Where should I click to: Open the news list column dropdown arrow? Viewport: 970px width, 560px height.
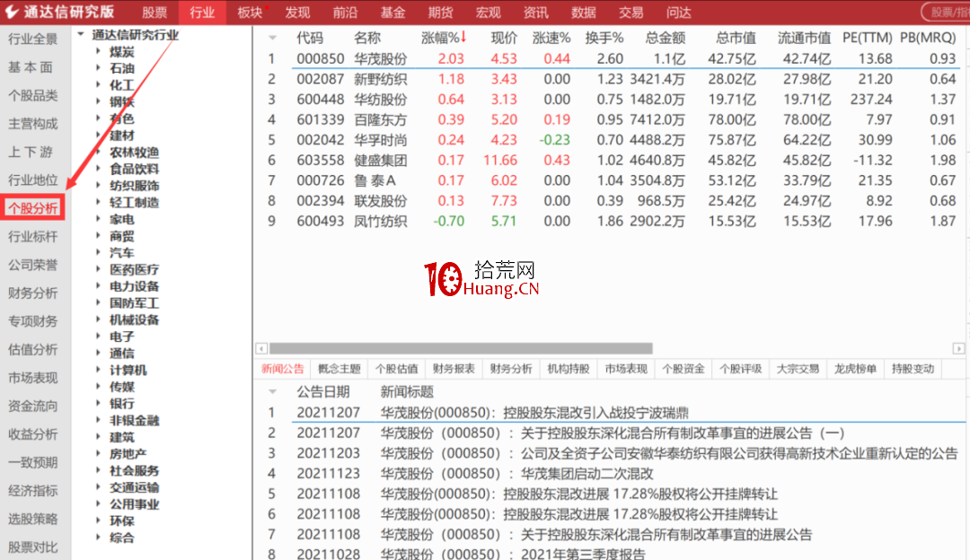pyautogui.click(x=272, y=392)
